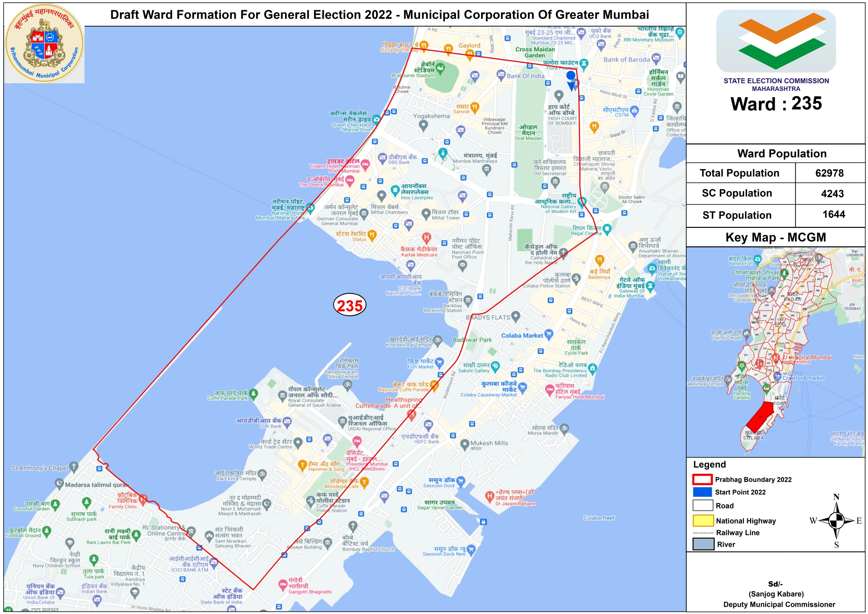Click World Trade Centre location pin
Image resolution: width=868 pixels, height=614 pixels.
(x=298, y=442)
